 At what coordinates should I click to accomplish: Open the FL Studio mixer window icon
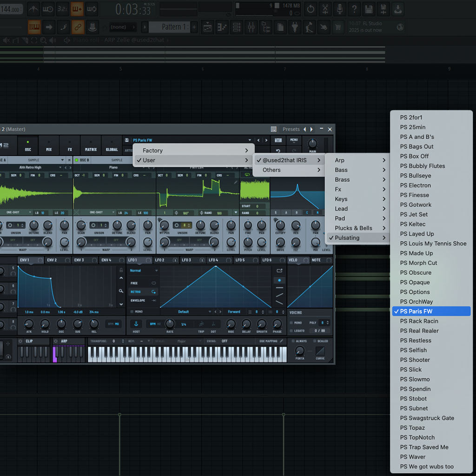pos(251,27)
